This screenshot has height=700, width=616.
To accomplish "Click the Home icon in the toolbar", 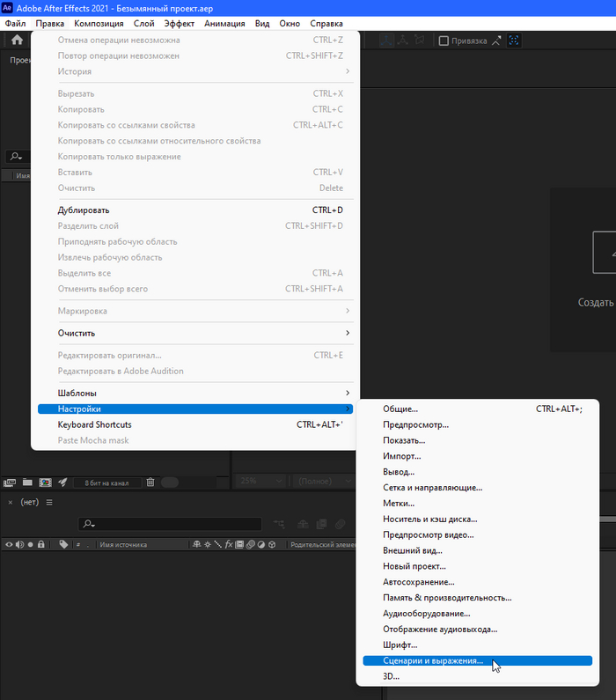I will click(x=17, y=40).
